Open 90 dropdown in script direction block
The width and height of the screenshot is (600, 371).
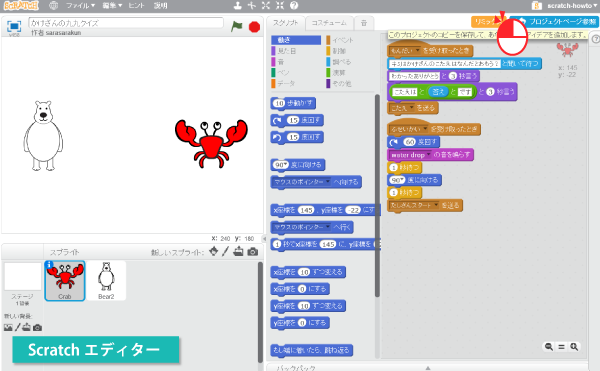coord(402,180)
